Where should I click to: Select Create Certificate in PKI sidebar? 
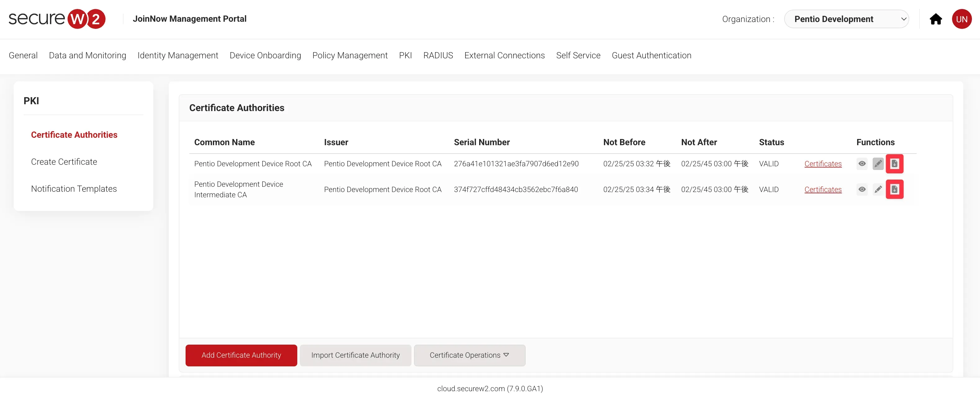point(64,162)
